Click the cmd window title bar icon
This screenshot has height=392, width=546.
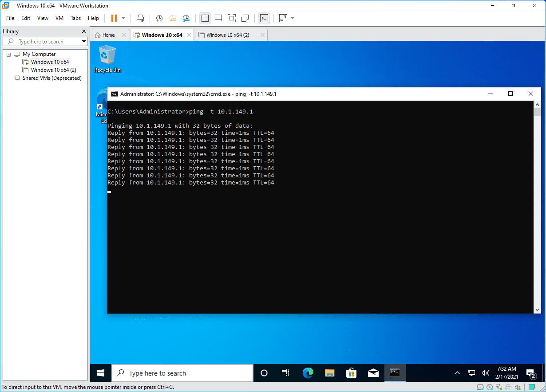tap(115, 94)
